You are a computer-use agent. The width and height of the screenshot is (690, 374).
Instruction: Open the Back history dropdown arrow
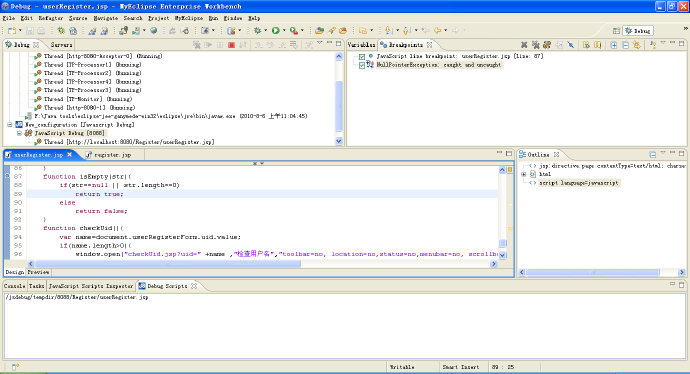pos(445,30)
